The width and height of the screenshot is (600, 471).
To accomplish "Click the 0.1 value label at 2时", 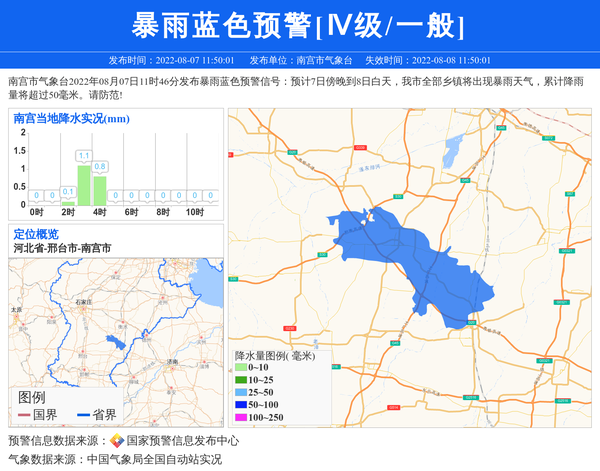I will [68, 190].
